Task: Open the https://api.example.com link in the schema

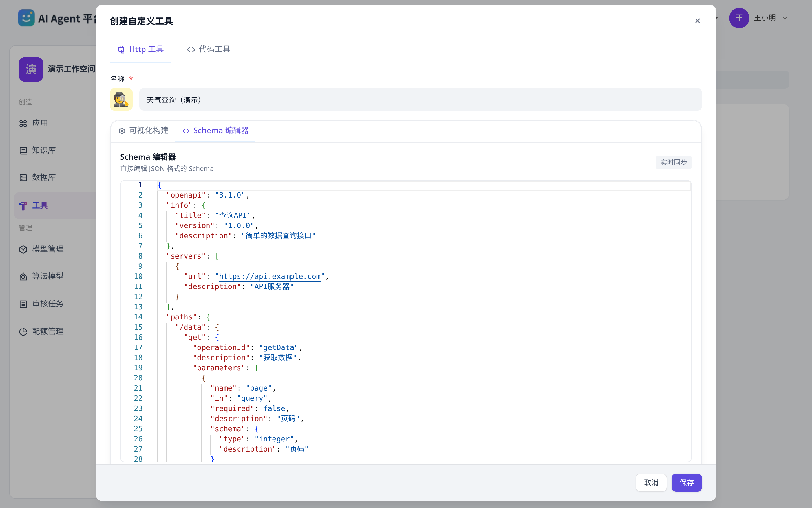Action: click(x=270, y=276)
